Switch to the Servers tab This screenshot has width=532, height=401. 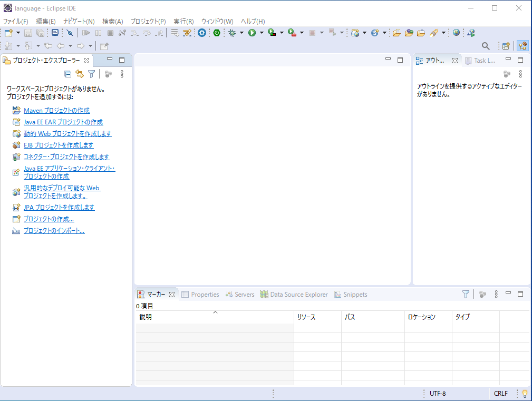pyautogui.click(x=240, y=295)
